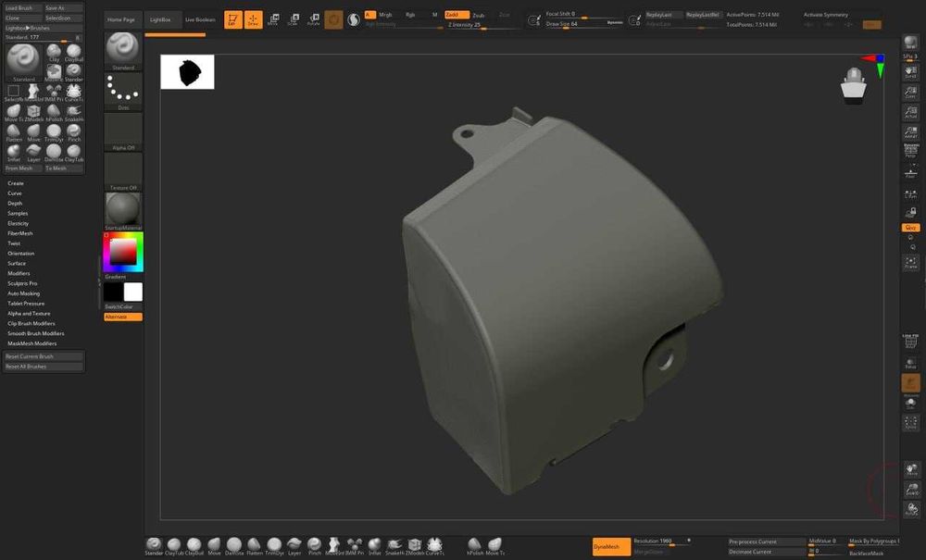
Task: Select the Move Topological brush on the bottom shelf
Action: (494, 546)
